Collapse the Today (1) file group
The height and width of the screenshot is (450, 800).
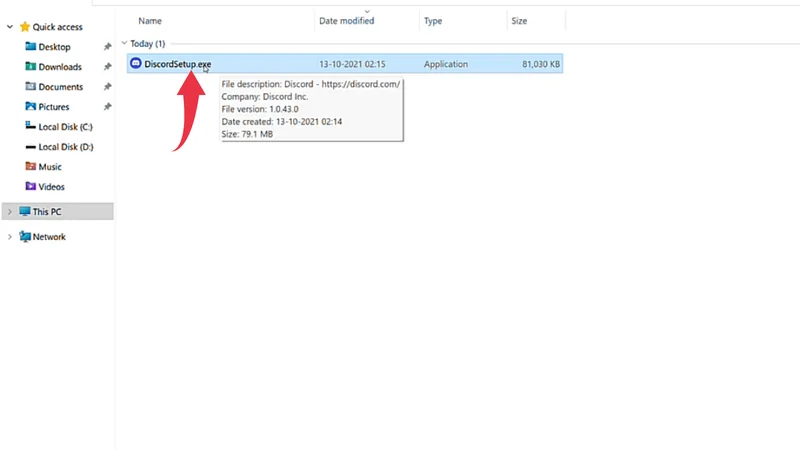tap(124, 44)
